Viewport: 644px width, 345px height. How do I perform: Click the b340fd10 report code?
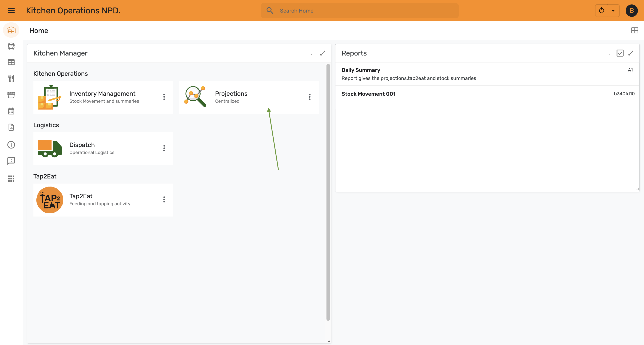pyautogui.click(x=624, y=94)
